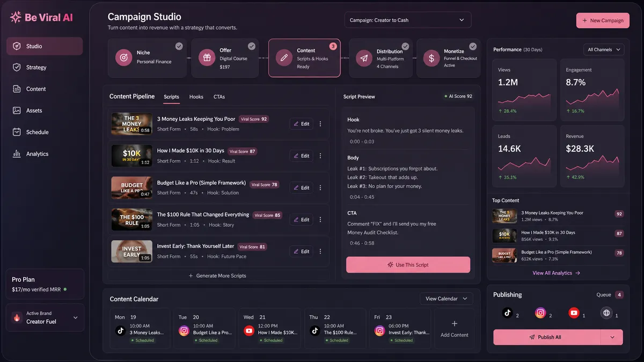This screenshot has width=644, height=362.
Task: Open the Revenue $28.3K performance card
Action: click(x=592, y=156)
